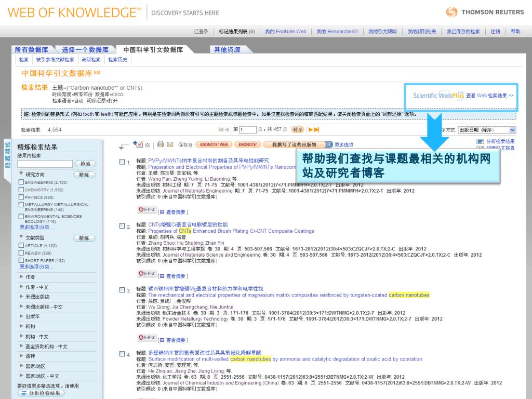Image resolution: width=532 pixels, height=399 pixels.
Task: Check ENVIRONMENTAL SCIENCES ECOLOGY box
Action: point(21,217)
